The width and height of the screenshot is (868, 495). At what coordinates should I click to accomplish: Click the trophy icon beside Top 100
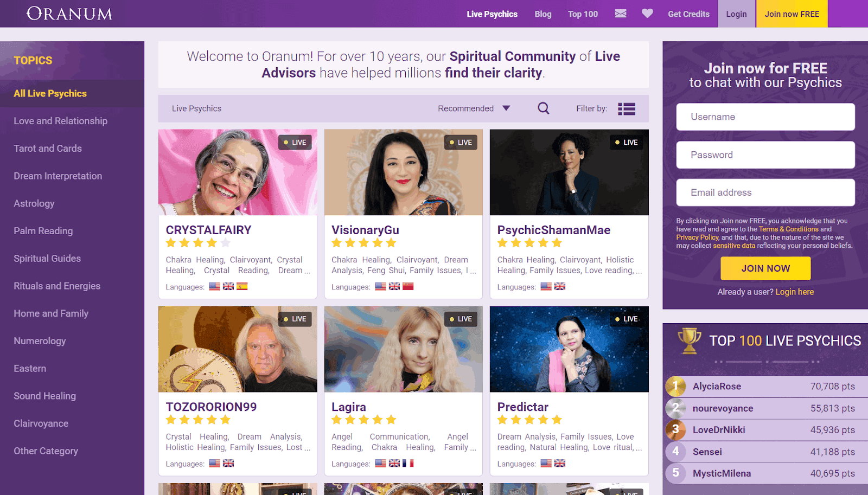[690, 341]
